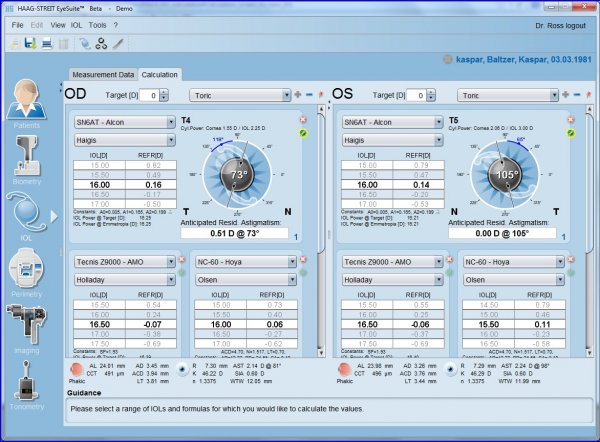Toggle the OS Phakic eye status icon
The height and width of the screenshot is (442, 600).
click(344, 370)
